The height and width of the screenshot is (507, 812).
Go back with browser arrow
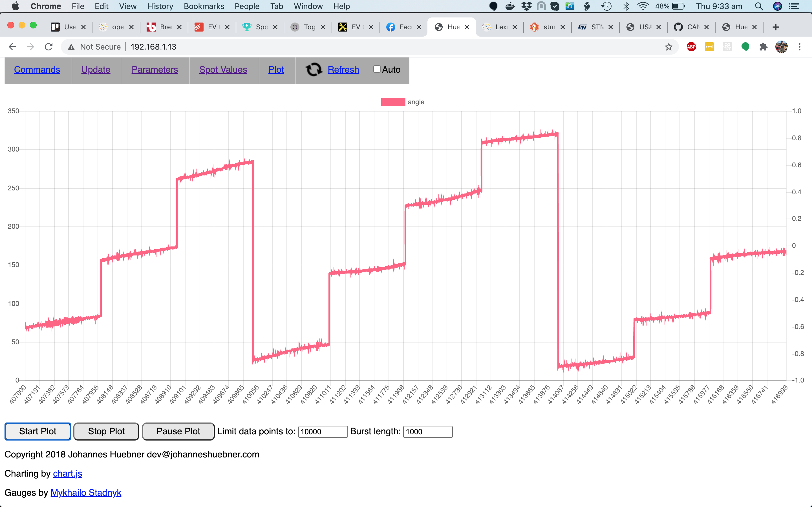[x=12, y=47]
